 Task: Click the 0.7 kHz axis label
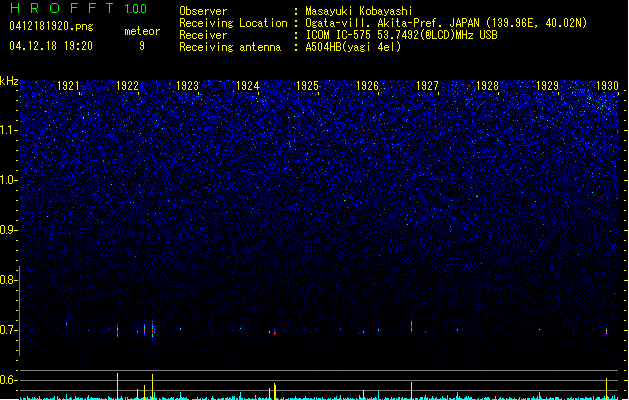[8, 330]
